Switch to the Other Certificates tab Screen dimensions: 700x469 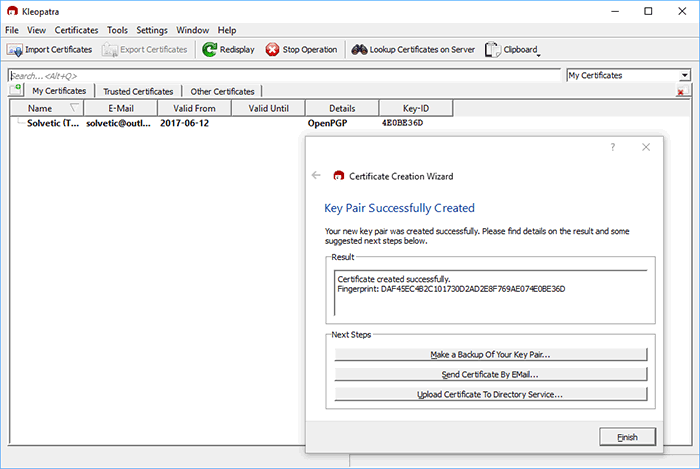coord(222,91)
